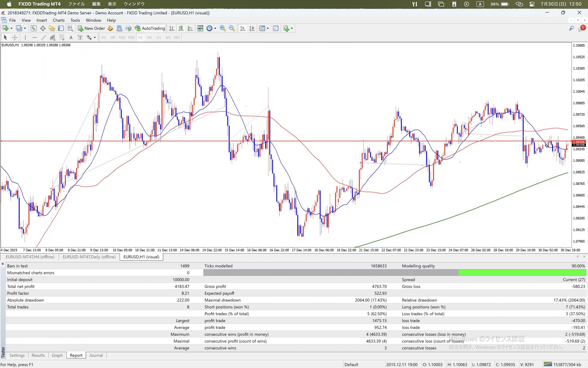The image size is (588, 368).
Task: Select the Crosshair tool
Action: (15, 37)
